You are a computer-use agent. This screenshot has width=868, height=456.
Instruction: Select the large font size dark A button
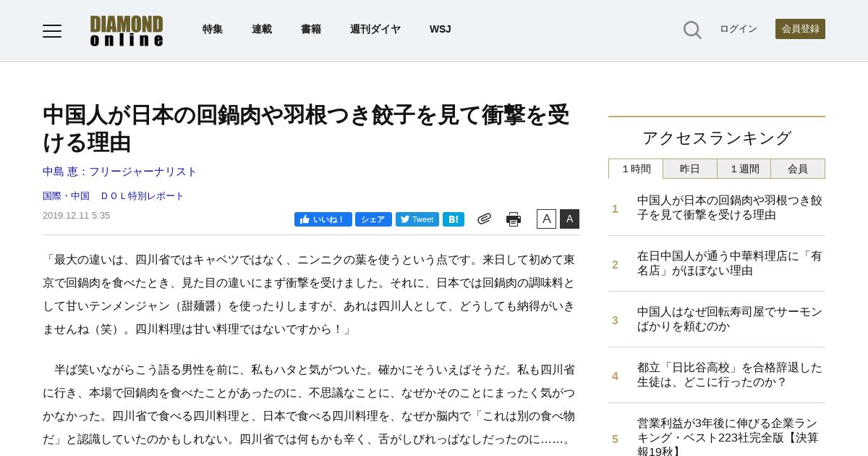pyautogui.click(x=569, y=219)
